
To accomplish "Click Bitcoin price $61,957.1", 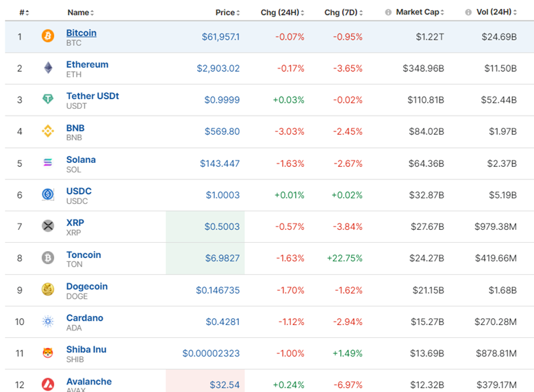I will 220,37.
